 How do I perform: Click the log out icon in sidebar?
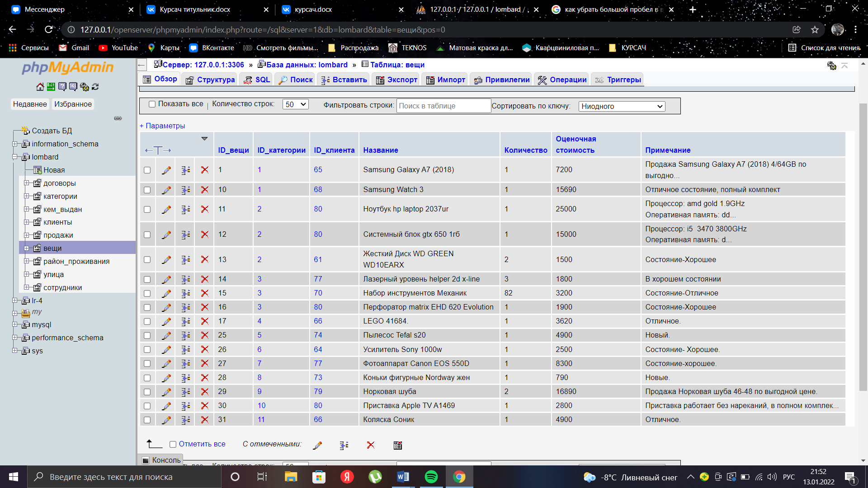coord(51,86)
